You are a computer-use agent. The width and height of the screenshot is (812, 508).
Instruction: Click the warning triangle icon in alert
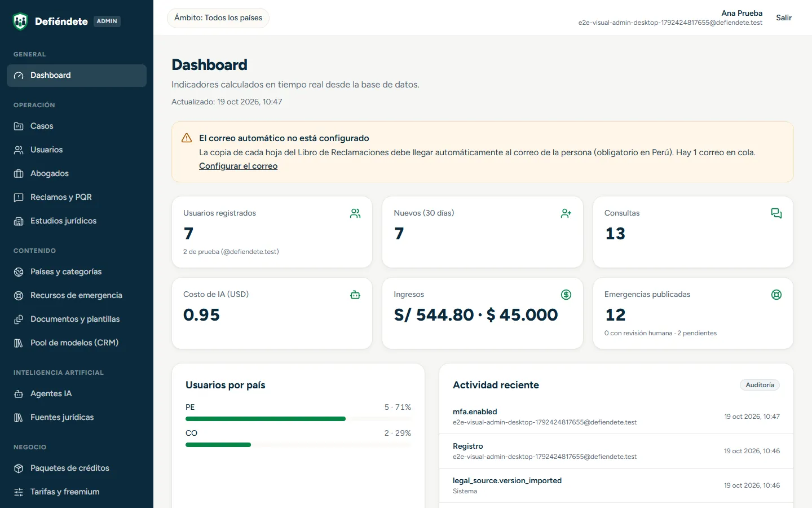[x=187, y=138]
